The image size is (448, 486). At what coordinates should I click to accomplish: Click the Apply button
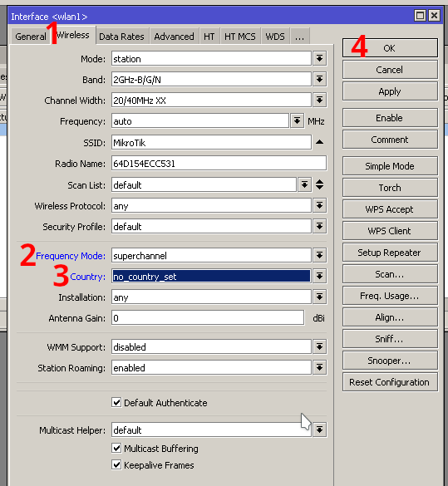pos(390,91)
